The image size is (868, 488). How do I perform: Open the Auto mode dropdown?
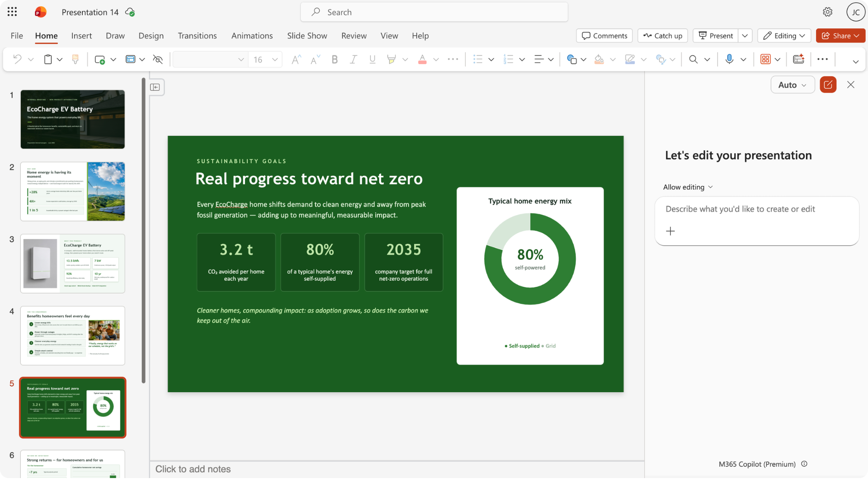point(792,85)
